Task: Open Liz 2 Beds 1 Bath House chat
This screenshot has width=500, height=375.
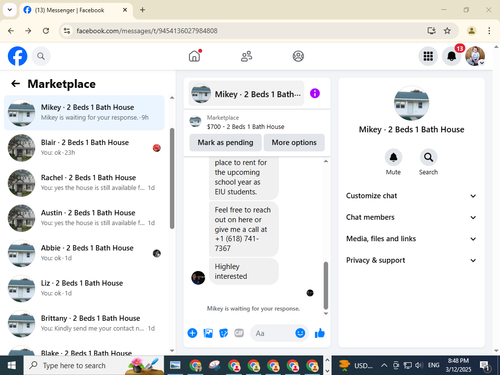Action: (x=84, y=288)
